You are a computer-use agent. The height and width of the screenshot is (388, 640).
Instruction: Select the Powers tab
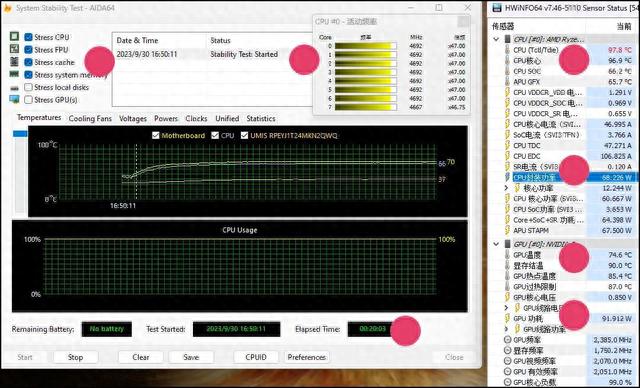pos(166,118)
